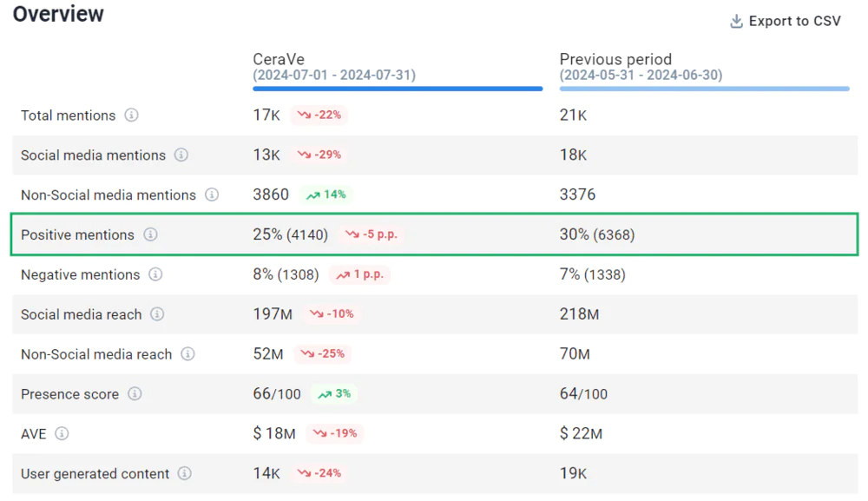
Task: Click the -10% badge for Social media reach
Action: pos(331,314)
